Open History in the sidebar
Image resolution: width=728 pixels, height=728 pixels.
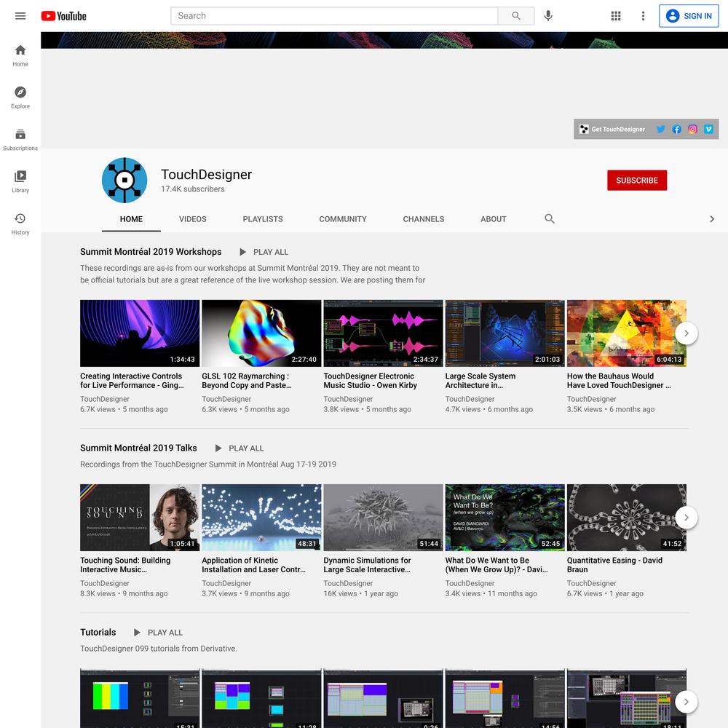coord(20,223)
